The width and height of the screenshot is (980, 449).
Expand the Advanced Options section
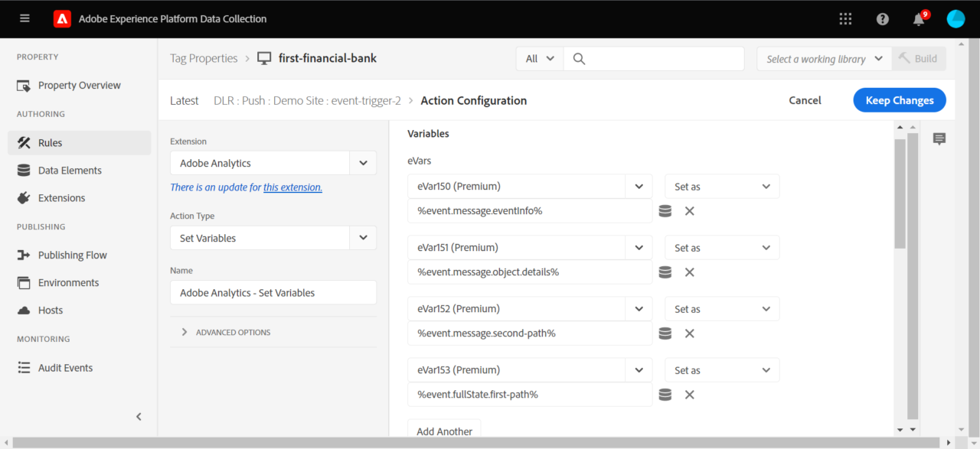coord(227,332)
